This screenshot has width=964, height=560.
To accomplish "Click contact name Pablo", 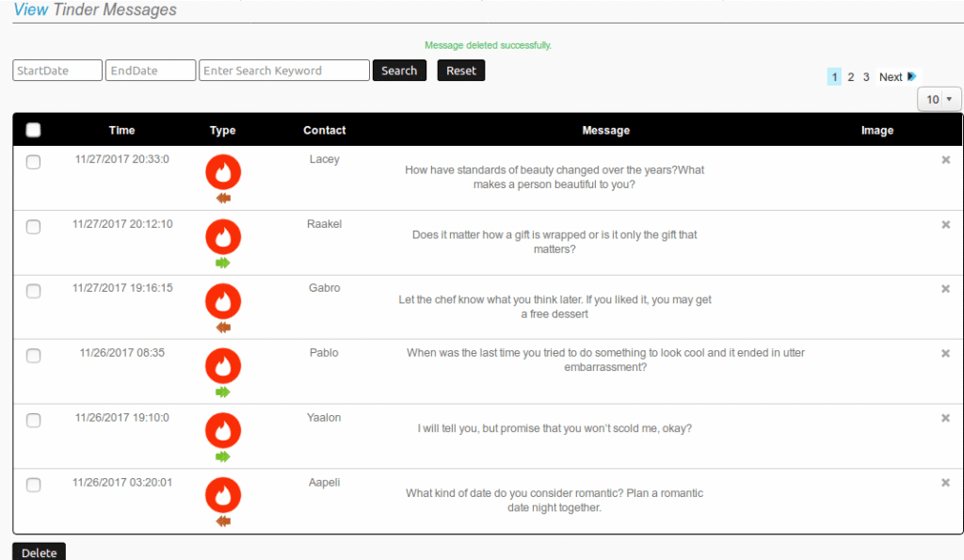I will (x=324, y=353).
